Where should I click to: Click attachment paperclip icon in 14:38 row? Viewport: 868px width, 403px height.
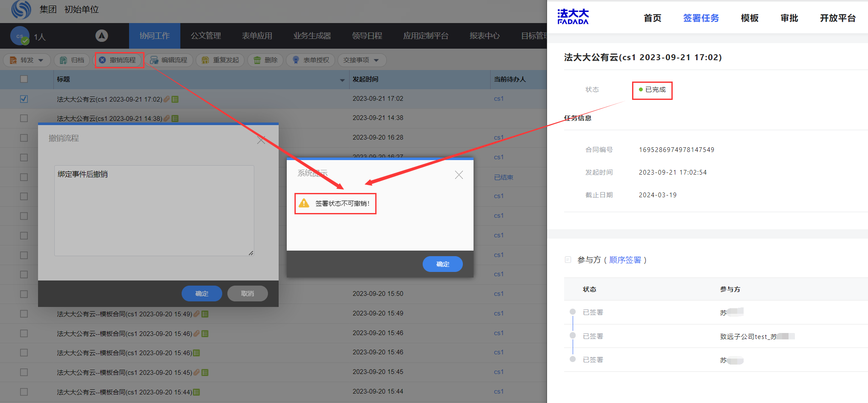[x=167, y=118]
